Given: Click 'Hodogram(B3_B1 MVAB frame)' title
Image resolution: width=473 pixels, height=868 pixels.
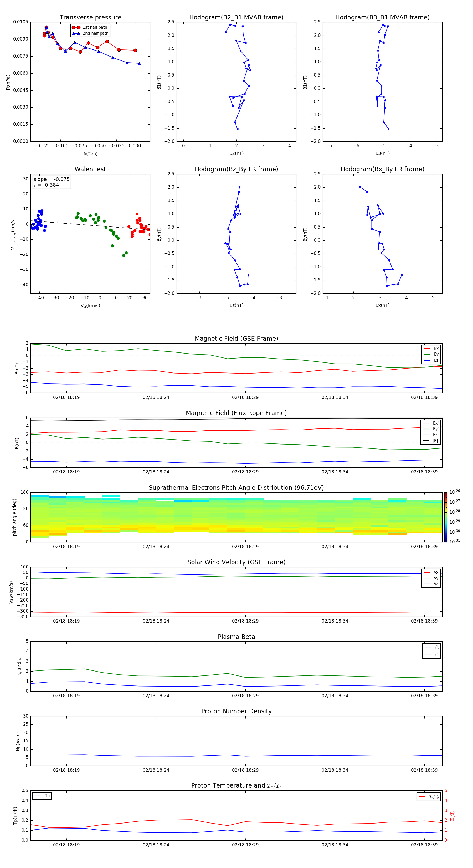Looking at the screenshot, I should pos(382,18).
